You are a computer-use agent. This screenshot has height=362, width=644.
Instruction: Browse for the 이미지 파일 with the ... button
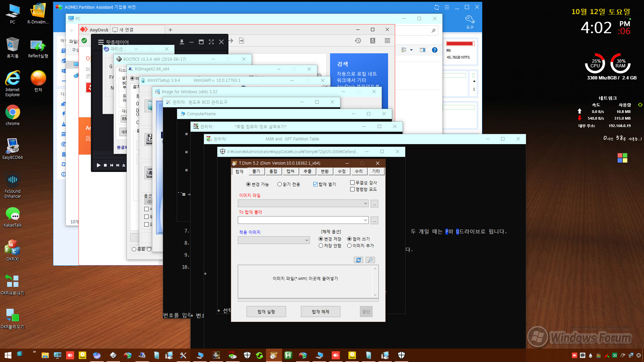[x=375, y=204]
